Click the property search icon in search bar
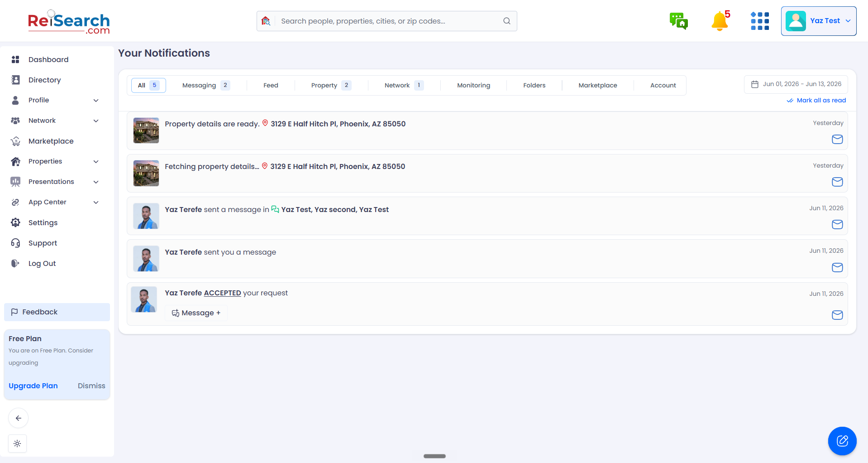 point(266,21)
